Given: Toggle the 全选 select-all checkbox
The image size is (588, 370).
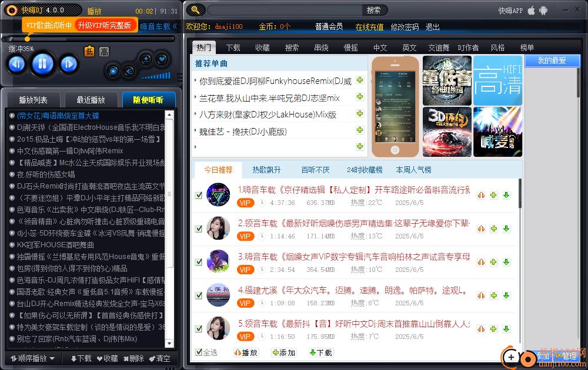Looking at the screenshot, I should click(x=199, y=352).
